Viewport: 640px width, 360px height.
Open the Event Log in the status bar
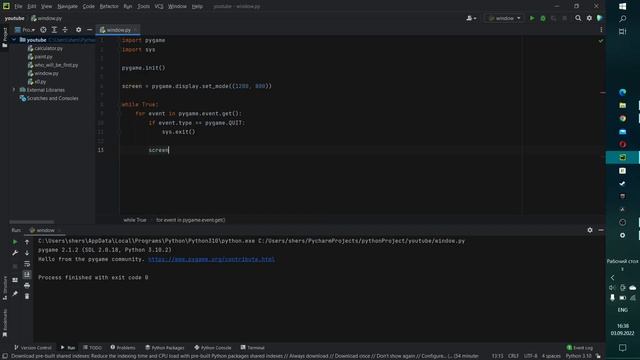[580, 348]
